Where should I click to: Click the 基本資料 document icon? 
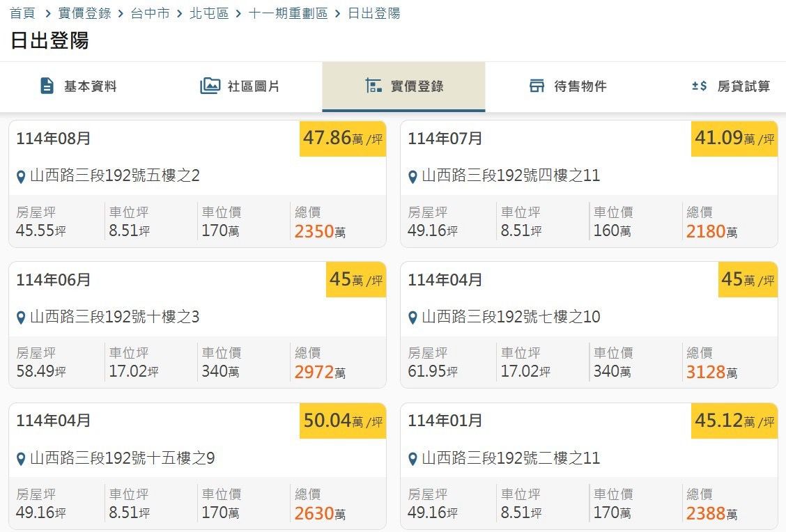pyautogui.click(x=47, y=86)
